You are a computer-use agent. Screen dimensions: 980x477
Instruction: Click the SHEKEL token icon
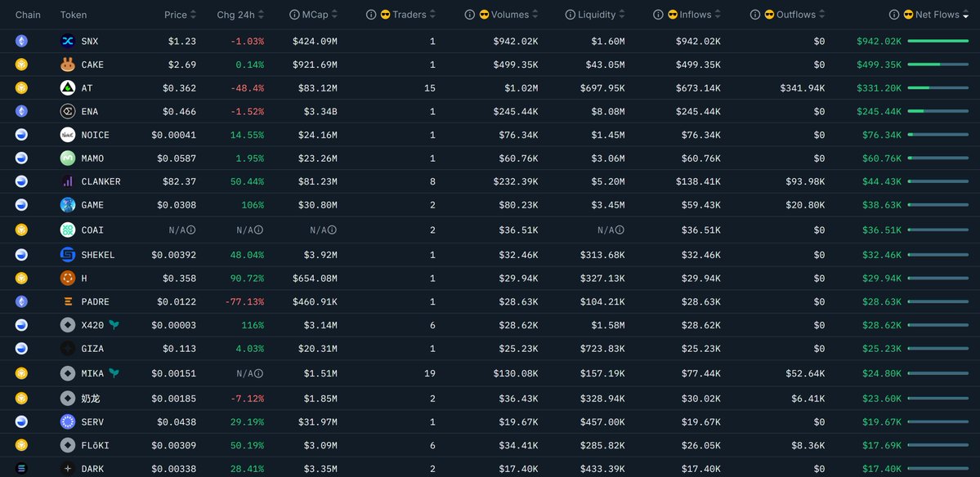68,255
